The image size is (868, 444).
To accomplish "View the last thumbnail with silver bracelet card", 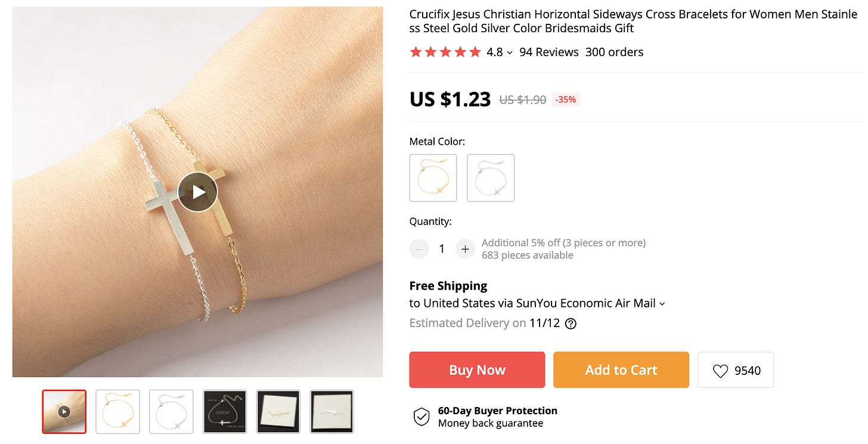I will [x=332, y=412].
